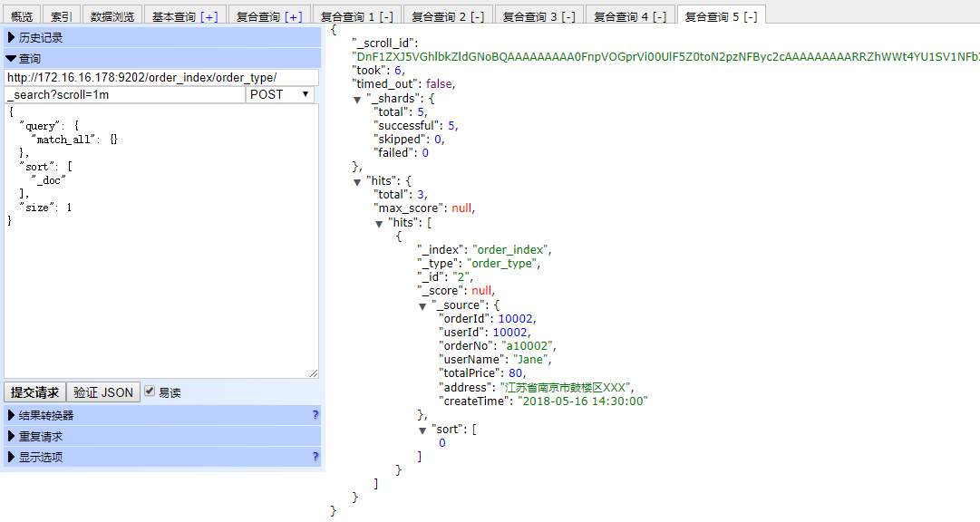Click the "orderNo": "a10002" line
The image size is (980, 522).
[x=498, y=345]
